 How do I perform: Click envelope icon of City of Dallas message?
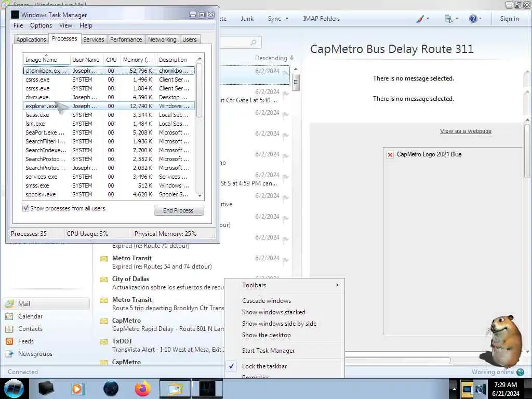click(x=104, y=280)
